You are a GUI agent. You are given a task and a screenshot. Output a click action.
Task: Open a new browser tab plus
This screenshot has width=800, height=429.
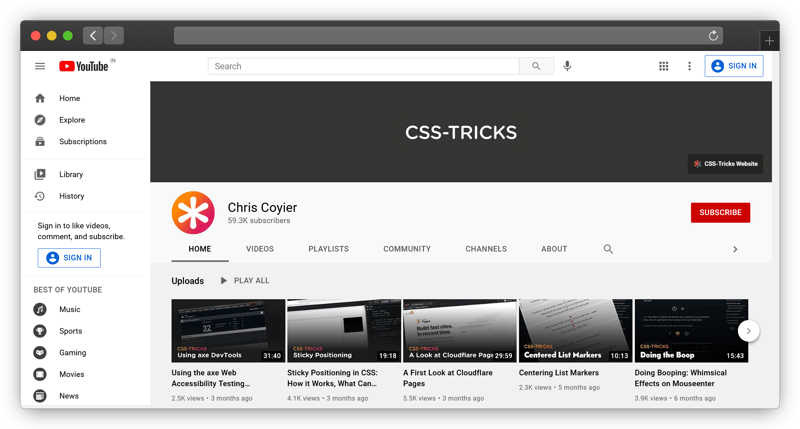(769, 41)
